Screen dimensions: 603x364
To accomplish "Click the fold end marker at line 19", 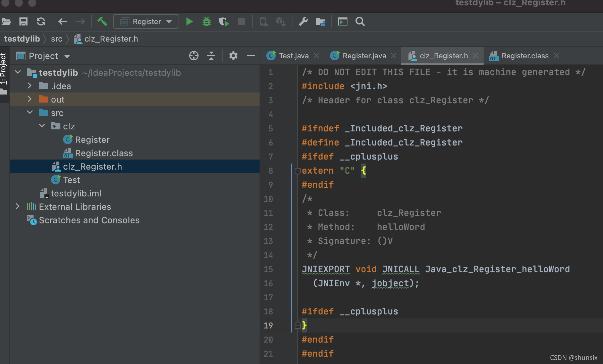I will pyautogui.click(x=297, y=325).
